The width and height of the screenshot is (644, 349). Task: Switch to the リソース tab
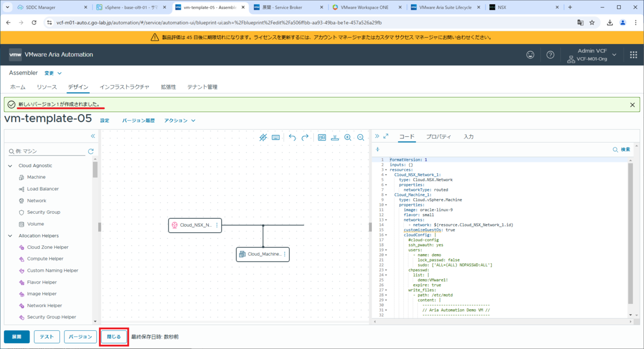(x=47, y=87)
